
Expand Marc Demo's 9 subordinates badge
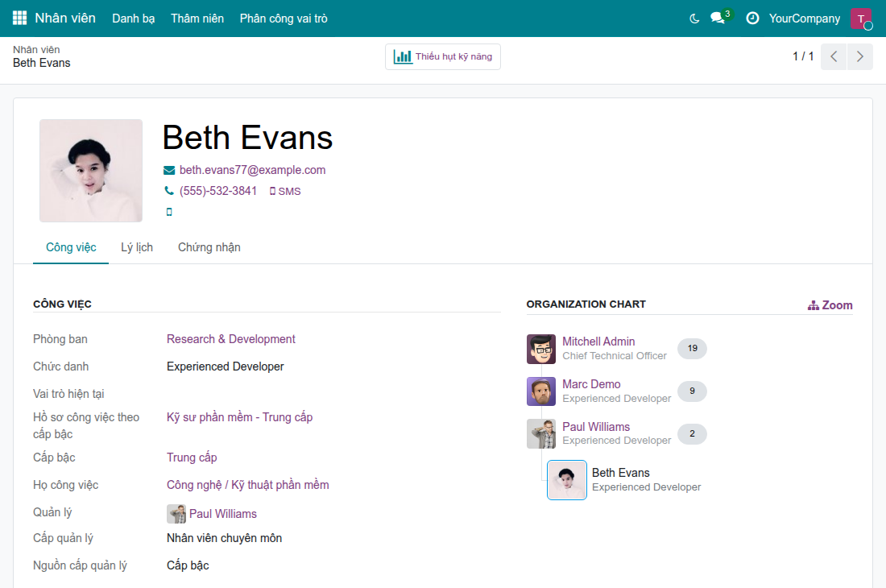pos(692,391)
